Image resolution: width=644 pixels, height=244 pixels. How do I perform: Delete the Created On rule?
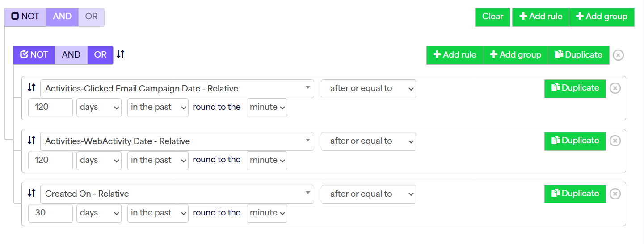pos(615,194)
